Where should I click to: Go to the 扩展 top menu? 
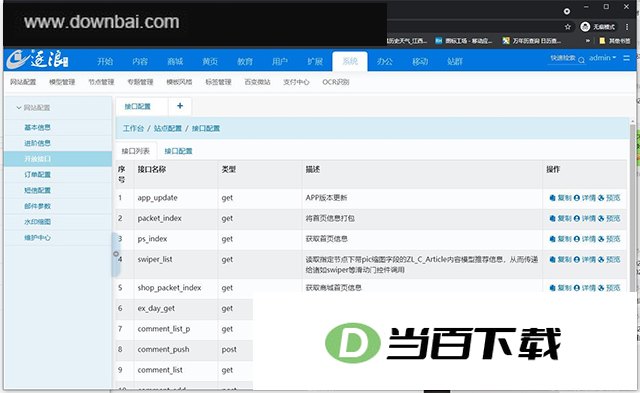coord(315,61)
